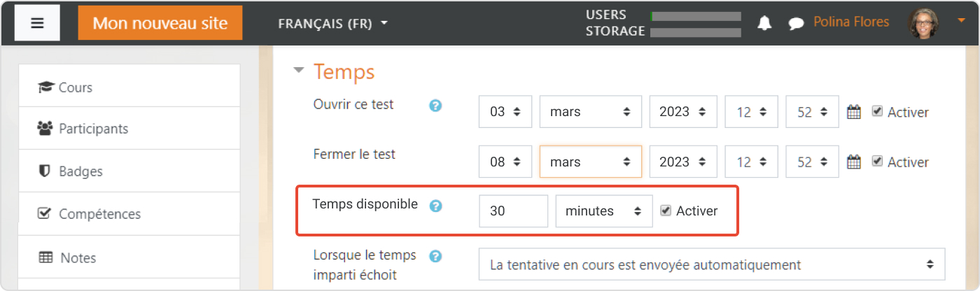
Task: Uncheck Activer for Temps disponible
Action: click(x=666, y=211)
